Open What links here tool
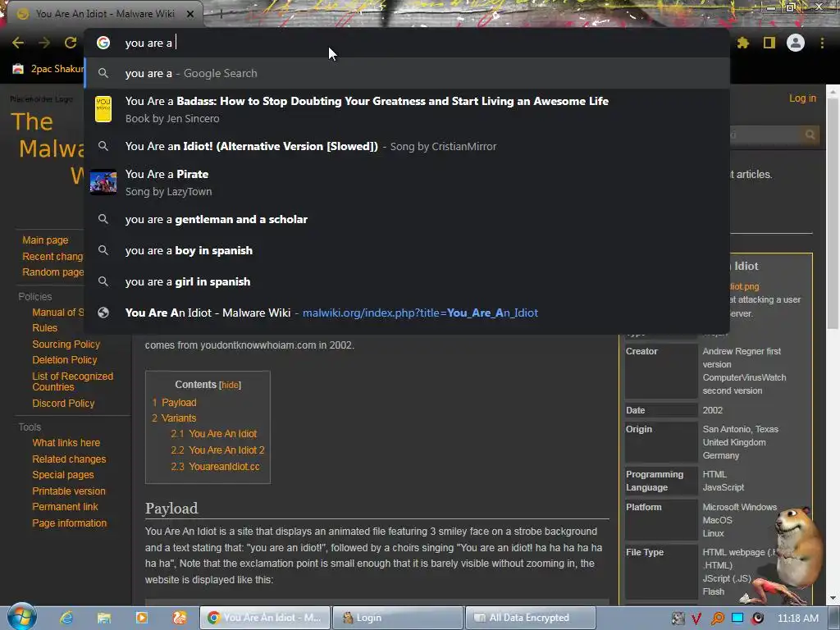 click(66, 443)
